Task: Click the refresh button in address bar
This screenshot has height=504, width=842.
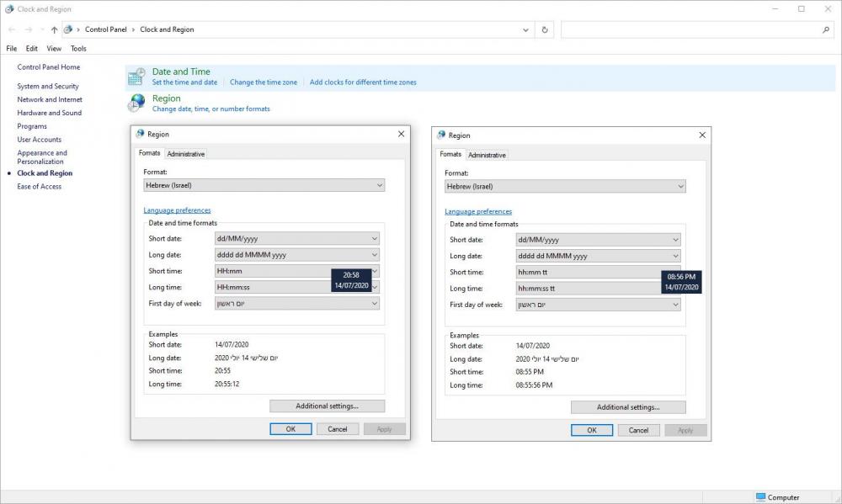Action: tap(545, 30)
